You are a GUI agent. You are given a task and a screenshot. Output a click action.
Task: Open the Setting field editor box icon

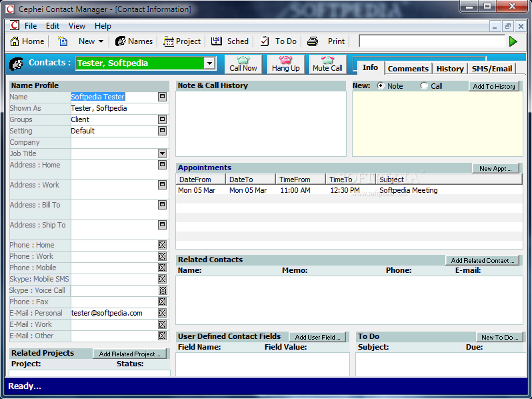pyautogui.click(x=163, y=130)
